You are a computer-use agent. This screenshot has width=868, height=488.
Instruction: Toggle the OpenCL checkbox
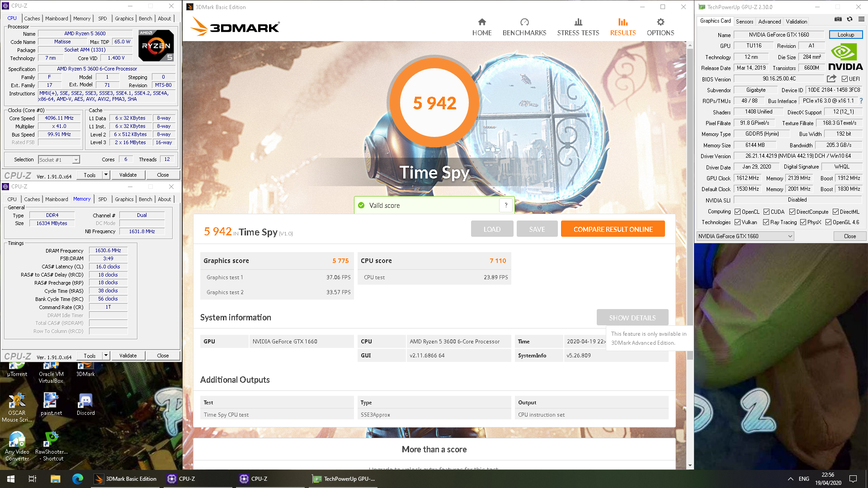(x=737, y=212)
